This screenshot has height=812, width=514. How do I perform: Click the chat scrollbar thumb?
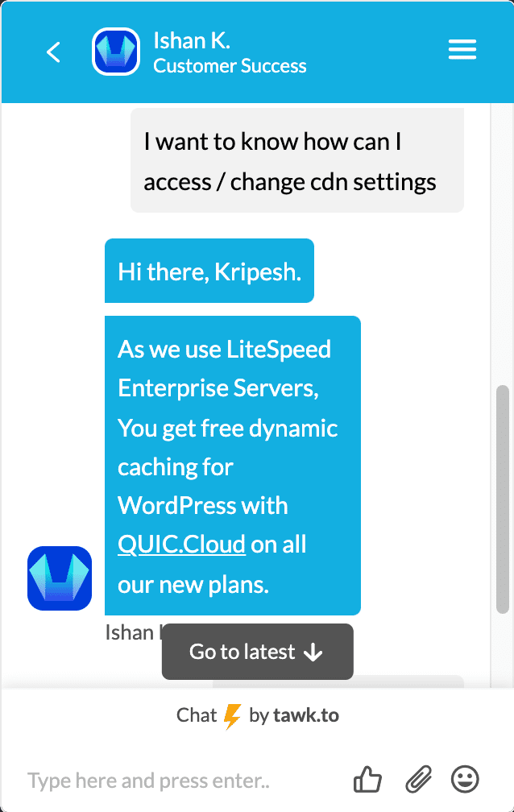coord(502,499)
